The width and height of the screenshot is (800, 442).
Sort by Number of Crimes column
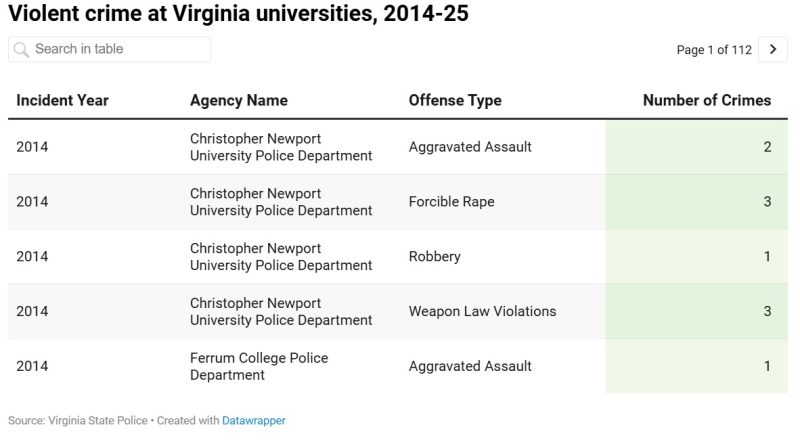click(x=706, y=100)
